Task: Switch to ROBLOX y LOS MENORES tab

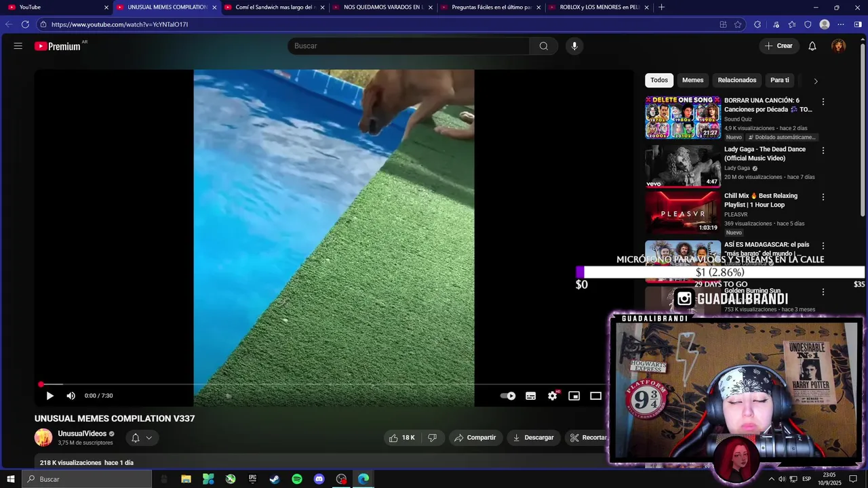Action: [x=598, y=7]
